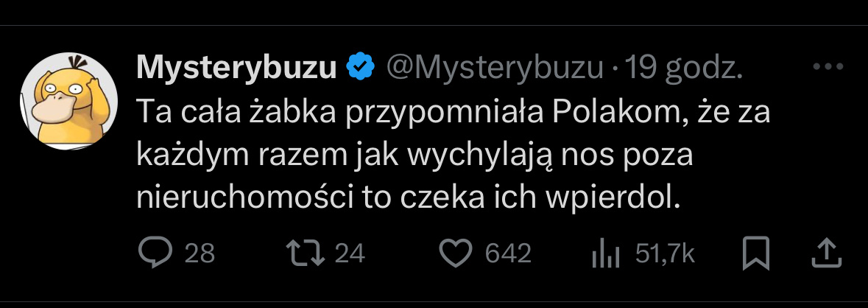Click the Mysterybuzu display name
Image resolution: width=868 pixels, height=308 pixels.
pyautogui.click(x=237, y=68)
